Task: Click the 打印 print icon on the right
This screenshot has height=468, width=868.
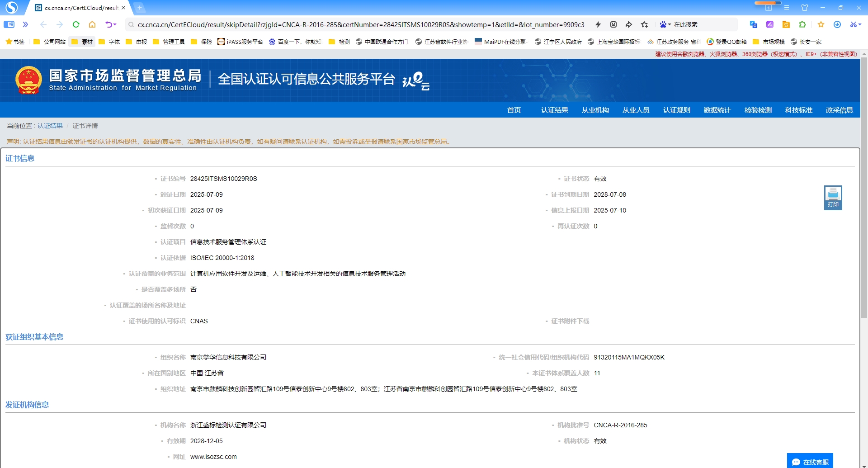Action: tap(833, 197)
